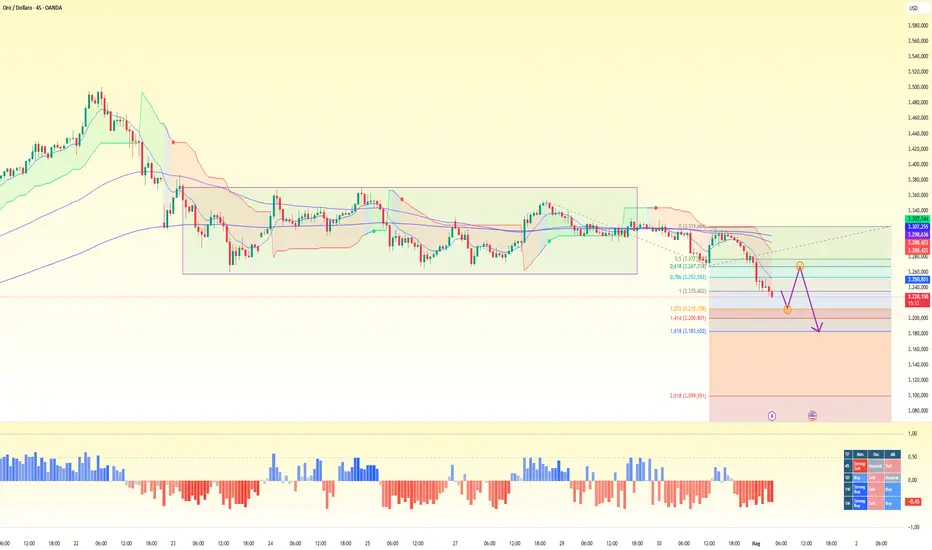
Task: Click the US flag economic event icon
Action: pos(812,416)
